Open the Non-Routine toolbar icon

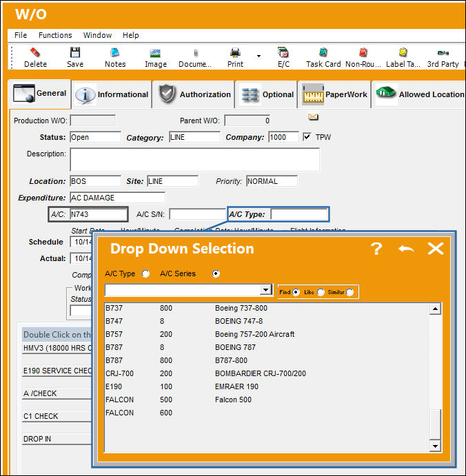coord(363,52)
